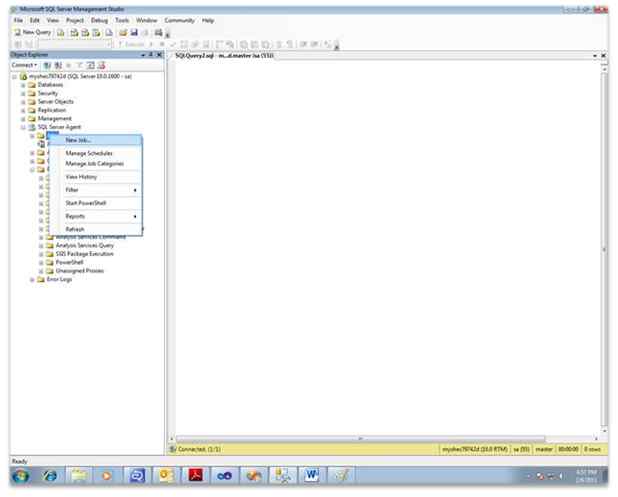This screenshot has width=618, height=497.
Task: Choose Manage Job Categories in context menu
Action: [95, 164]
